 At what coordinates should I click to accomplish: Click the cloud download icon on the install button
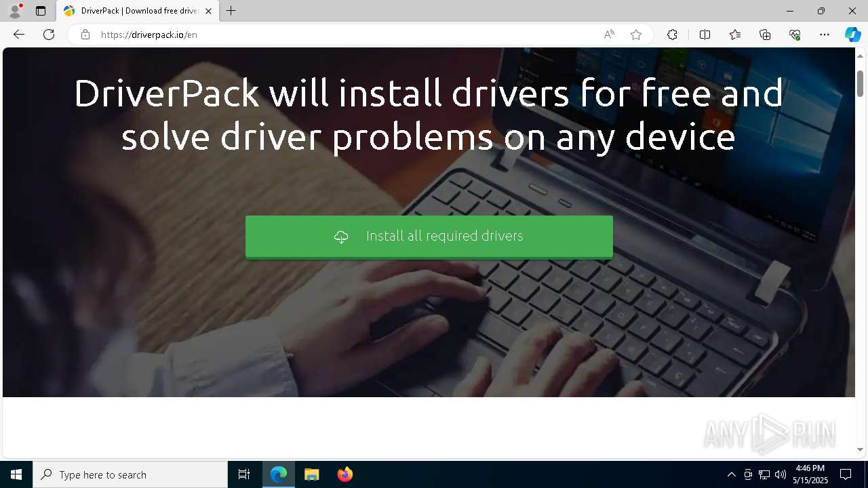click(x=341, y=237)
